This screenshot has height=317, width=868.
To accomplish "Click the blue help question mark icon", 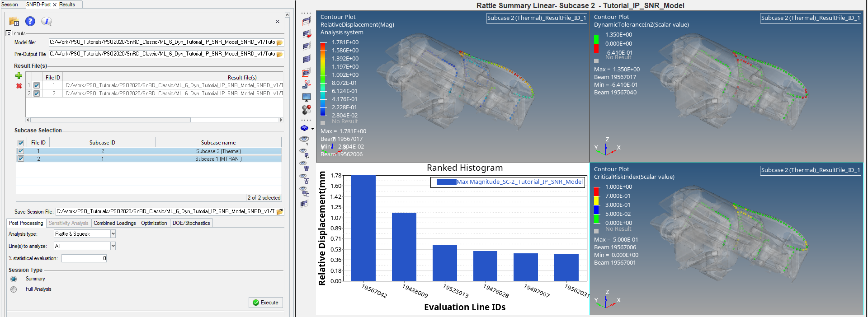I will tap(30, 21).
